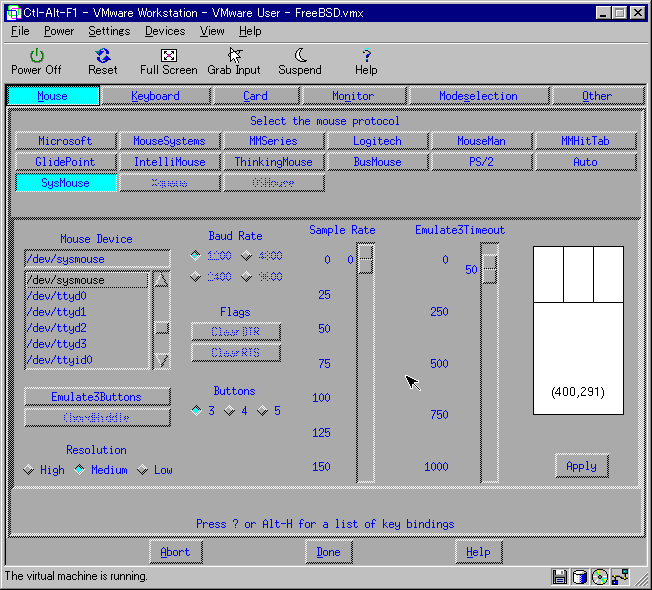Click the Power Off toolbar icon

(37, 55)
